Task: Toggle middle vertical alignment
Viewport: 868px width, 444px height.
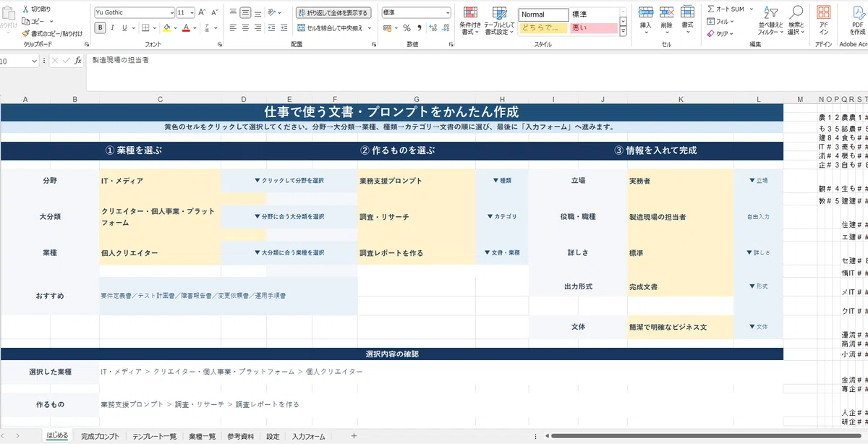Action: [245, 12]
